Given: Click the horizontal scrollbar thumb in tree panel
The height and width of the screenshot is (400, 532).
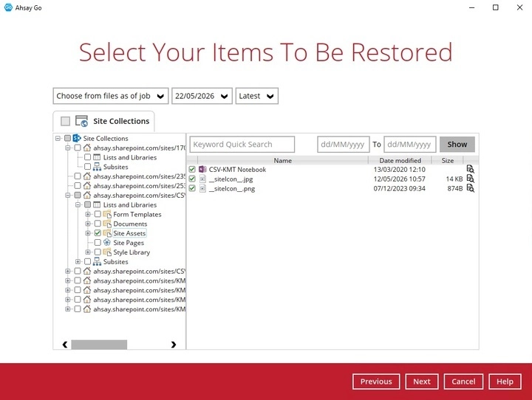Looking at the screenshot, I should coord(99,345).
